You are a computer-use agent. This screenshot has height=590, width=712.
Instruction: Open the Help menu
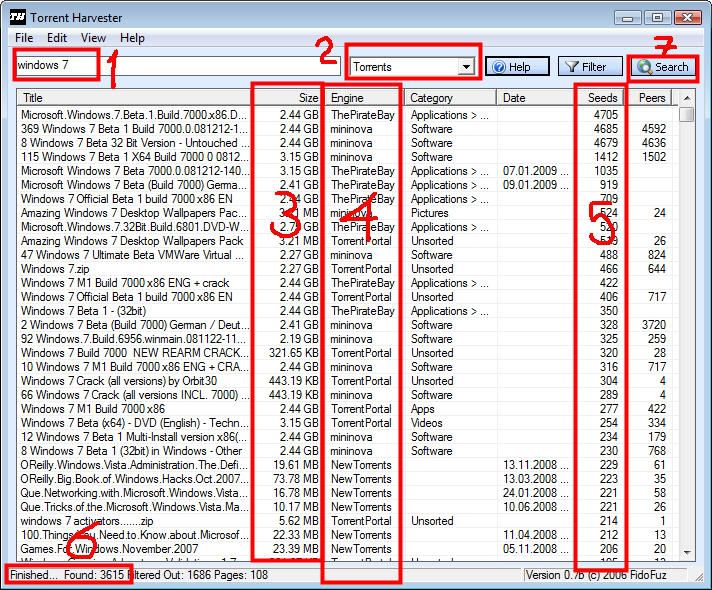point(132,38)
